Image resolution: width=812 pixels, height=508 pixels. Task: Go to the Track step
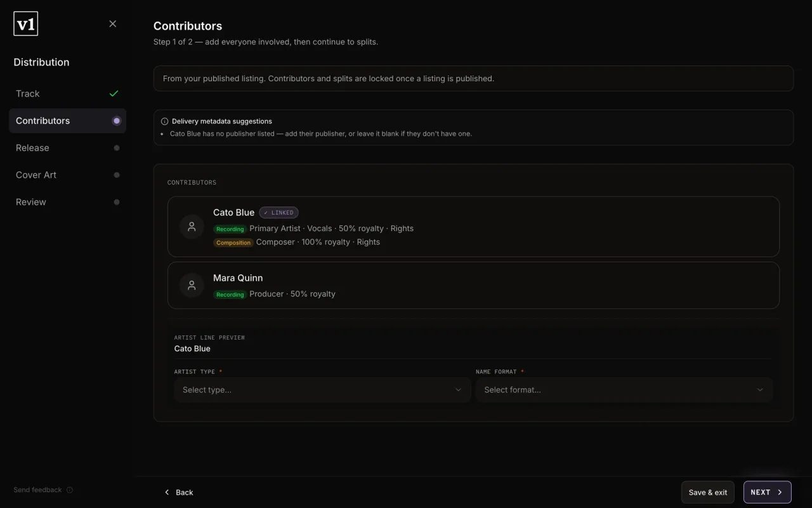67,93
